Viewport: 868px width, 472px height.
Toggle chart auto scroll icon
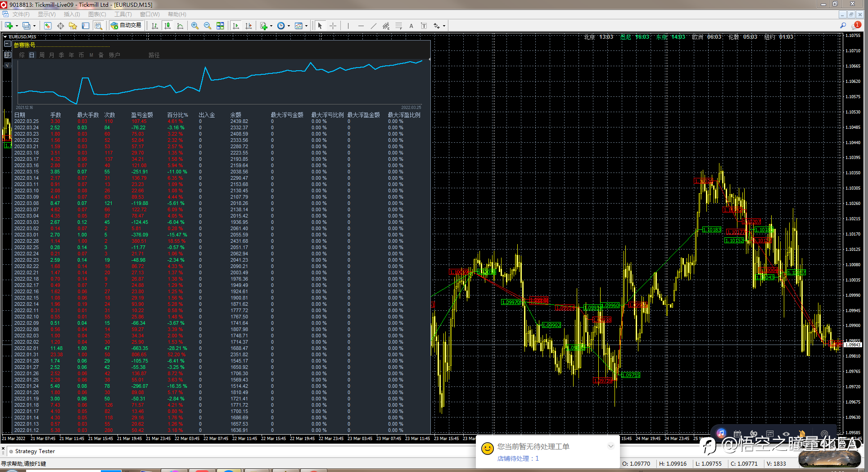[236, 26]
